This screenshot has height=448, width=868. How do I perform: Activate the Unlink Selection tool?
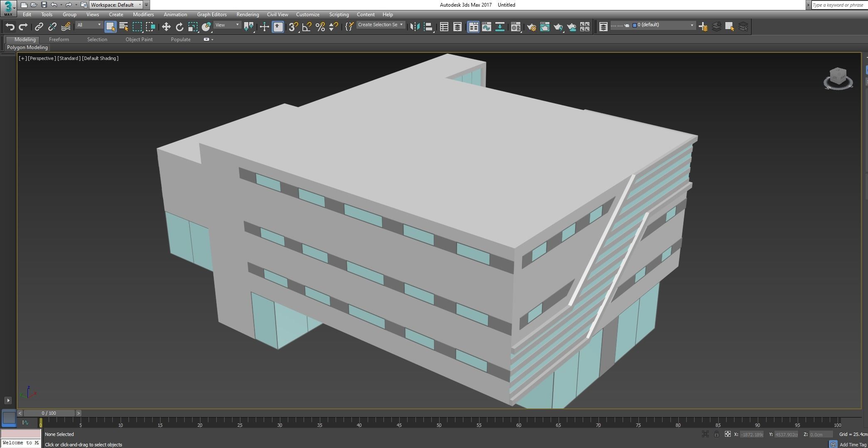(x=52, y=27)
